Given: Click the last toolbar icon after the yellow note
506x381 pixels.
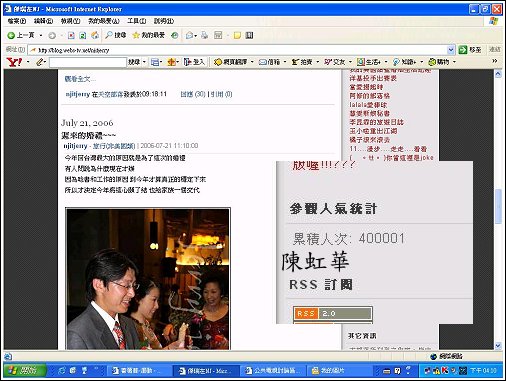Looking at the screenshot, I should pos(249,35).
